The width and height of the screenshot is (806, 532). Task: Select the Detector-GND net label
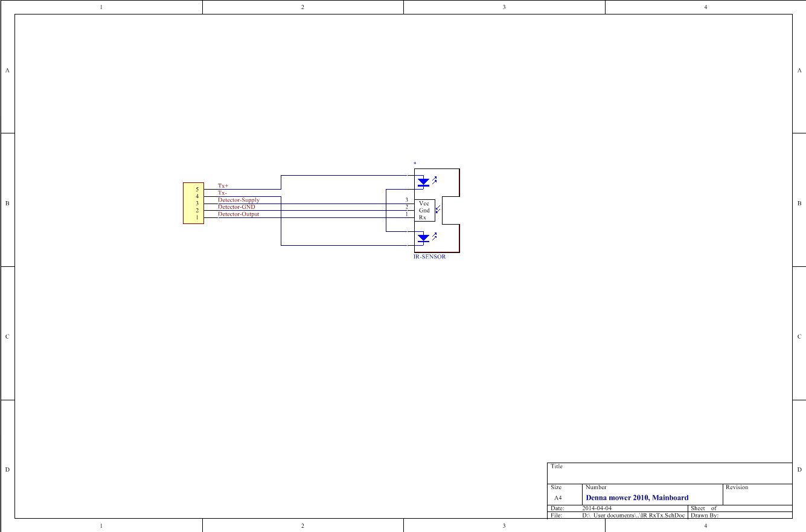click(x=237, y=207)
